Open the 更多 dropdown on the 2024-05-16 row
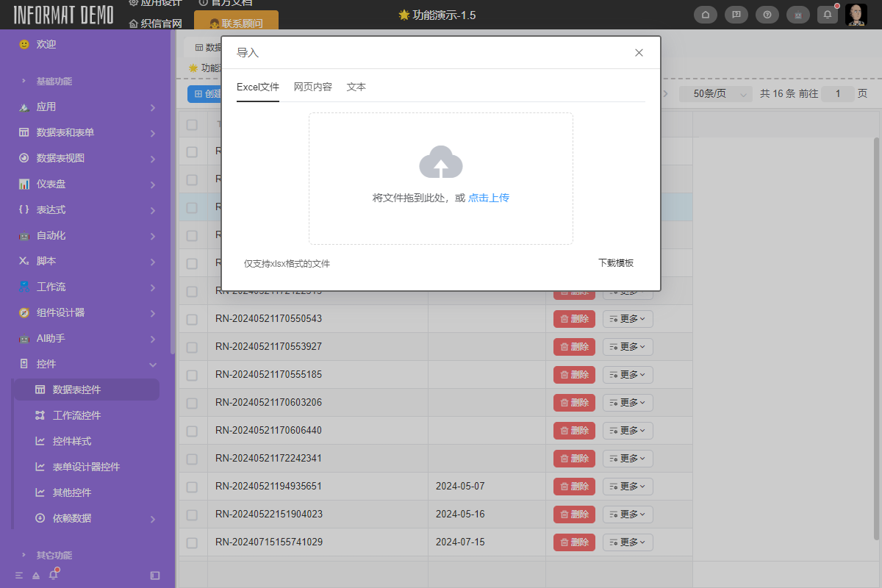The height and width of the screenshot is (588, 882). tap(627, 514)
